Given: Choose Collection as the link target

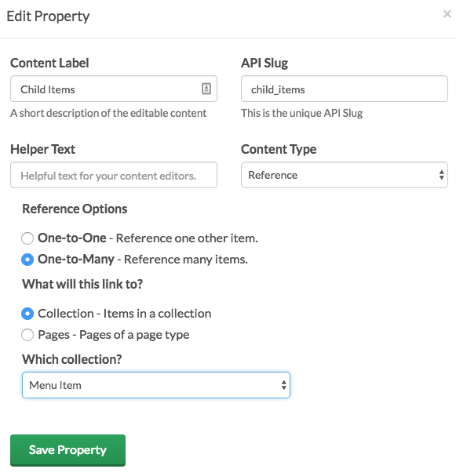Looking at the screenshot, I should (27, 314).
